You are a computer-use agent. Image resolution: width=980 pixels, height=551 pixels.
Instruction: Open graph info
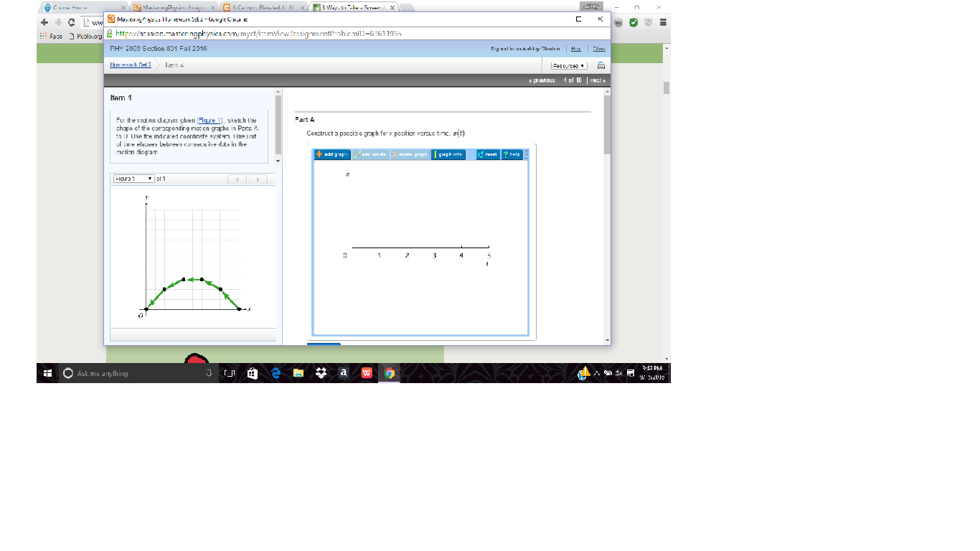448,154
